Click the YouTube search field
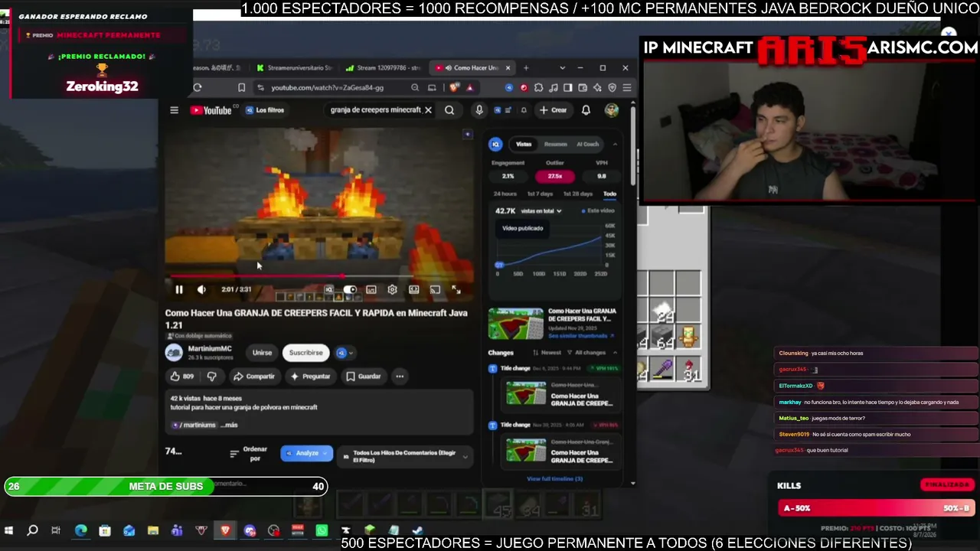Viewport: 980px width, 551px height. pos(375,110)
